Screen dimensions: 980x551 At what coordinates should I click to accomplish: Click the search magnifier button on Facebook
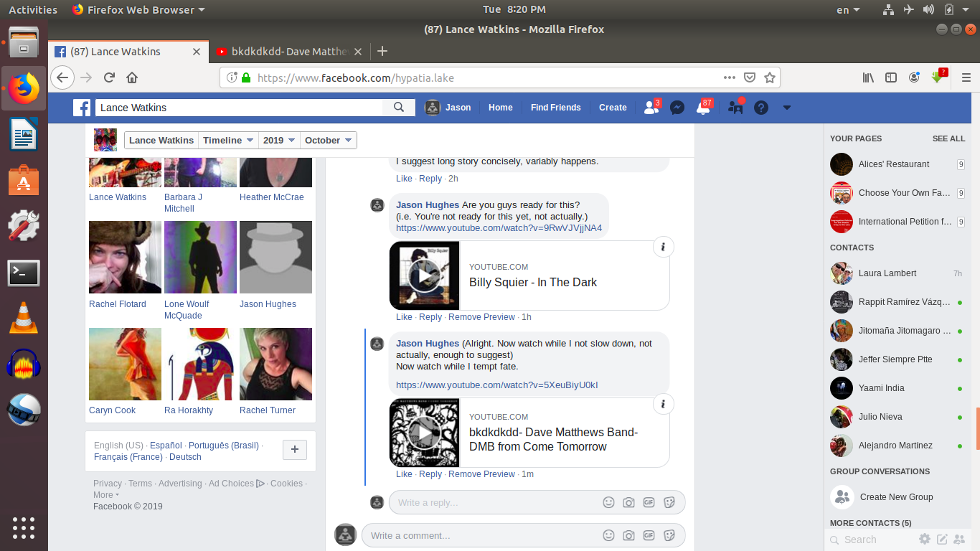pos(399,108)
